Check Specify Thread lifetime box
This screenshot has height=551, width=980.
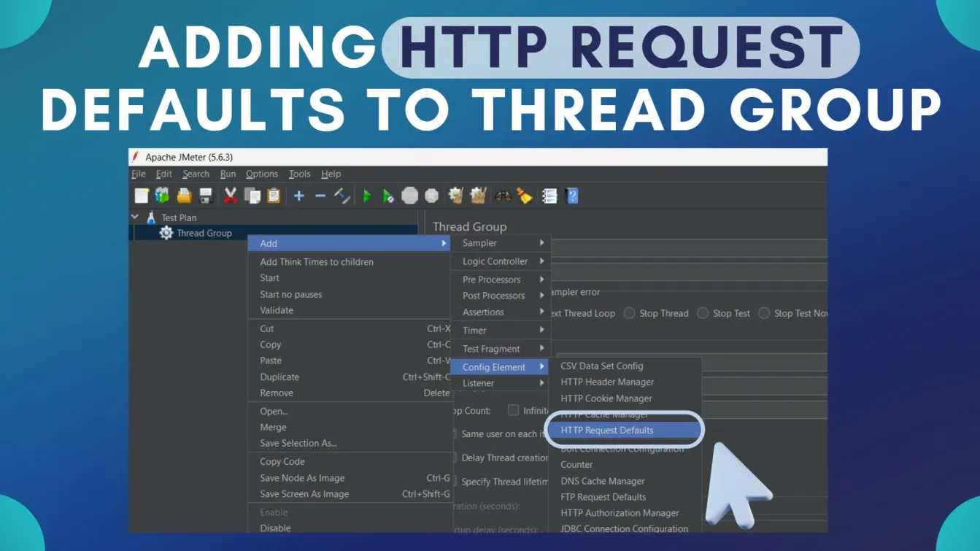pos(453,482)
